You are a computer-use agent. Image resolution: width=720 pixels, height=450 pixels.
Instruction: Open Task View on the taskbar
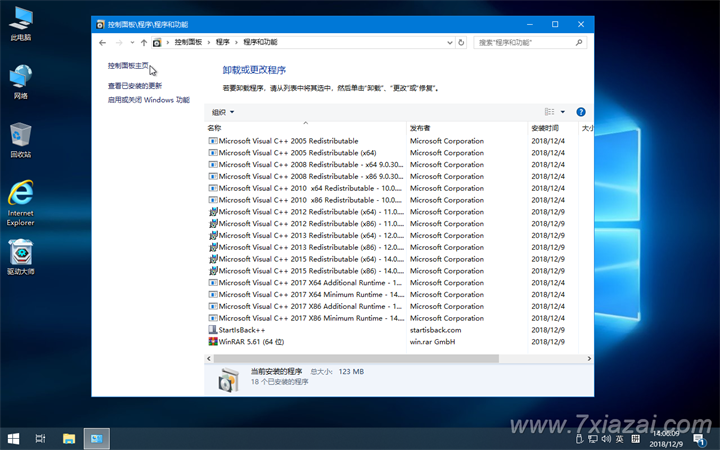pyautogui.click(x=40, y=439)
